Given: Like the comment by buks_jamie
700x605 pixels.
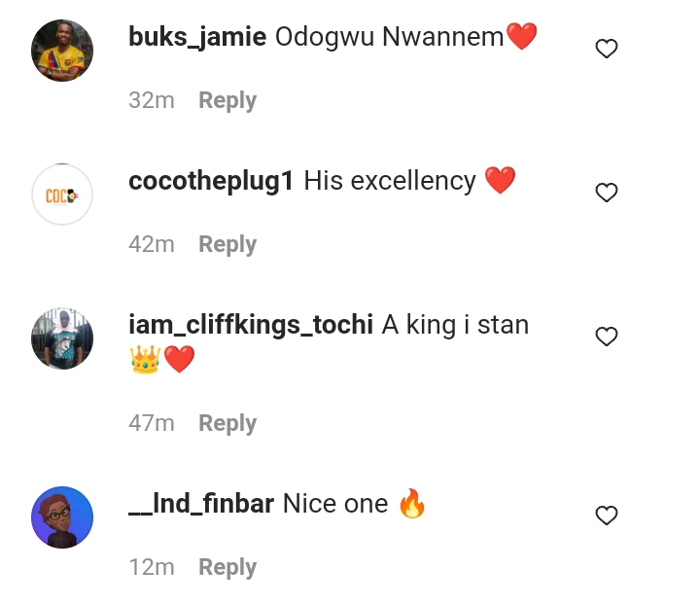Looking at the screenshot, I should [606, 49].
